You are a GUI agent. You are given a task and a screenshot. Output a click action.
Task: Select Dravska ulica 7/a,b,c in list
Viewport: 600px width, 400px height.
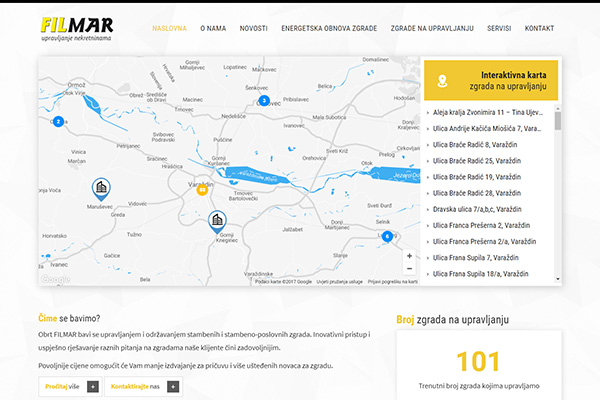pos(477,209)
